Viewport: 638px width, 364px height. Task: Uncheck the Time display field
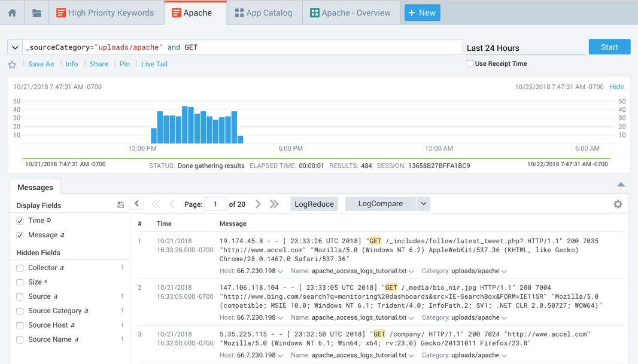point(20,221)
